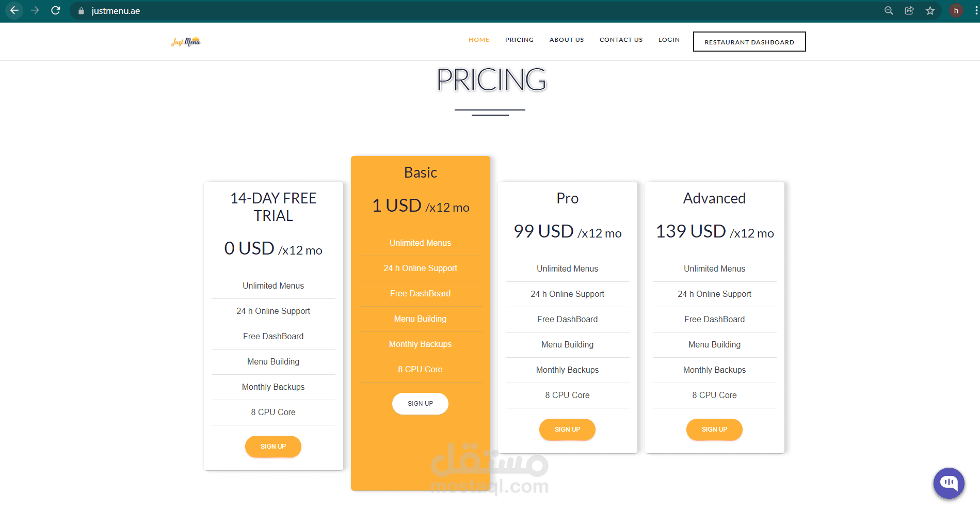Click the share page icon
The image size is (980, 507).
click(909, 10)
